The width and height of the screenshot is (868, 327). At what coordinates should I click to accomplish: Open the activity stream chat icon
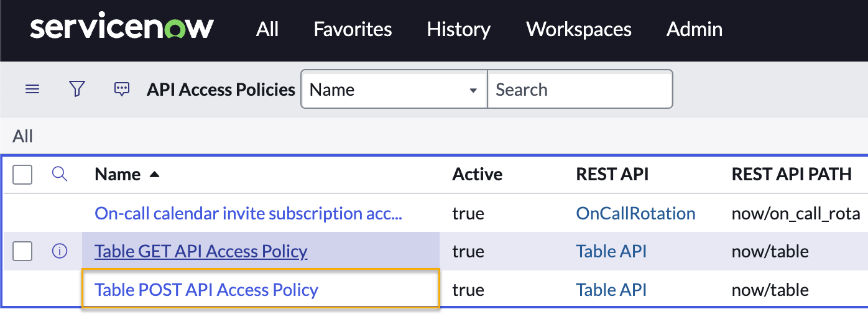tap(122, 90)
